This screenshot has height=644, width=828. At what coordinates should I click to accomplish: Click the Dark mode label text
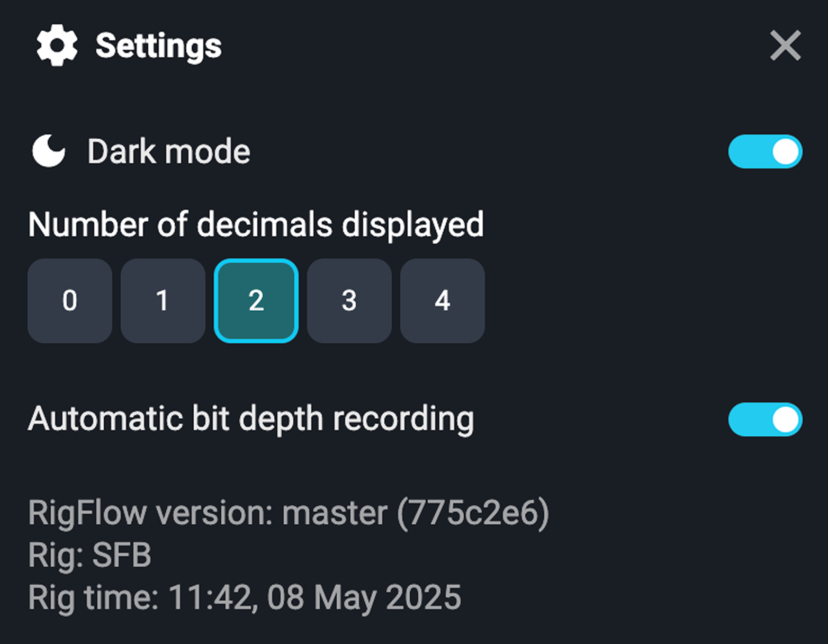click(168, 151)
